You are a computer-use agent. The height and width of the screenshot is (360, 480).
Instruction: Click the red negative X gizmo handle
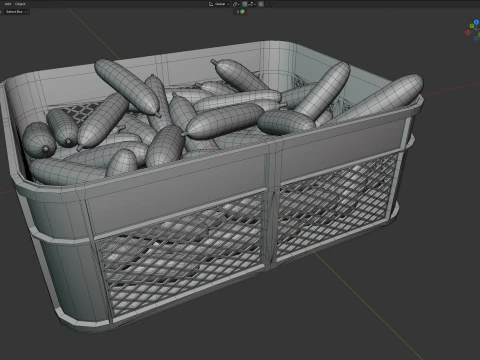(468, 33)
